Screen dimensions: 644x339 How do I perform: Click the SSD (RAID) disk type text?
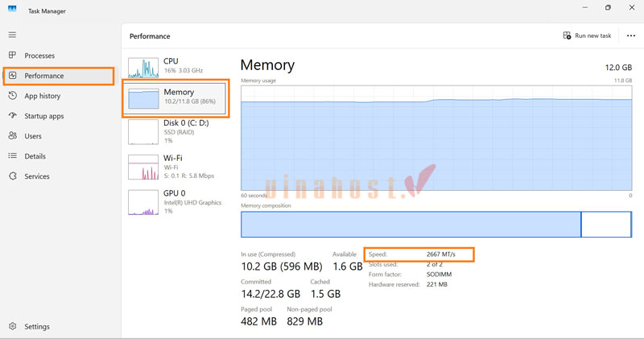pos(179,132)
